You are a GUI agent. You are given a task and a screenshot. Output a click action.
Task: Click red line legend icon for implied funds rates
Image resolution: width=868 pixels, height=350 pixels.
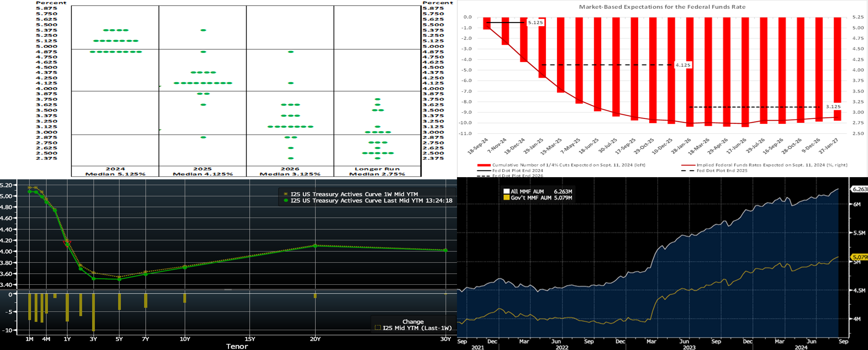coord(688,165)
